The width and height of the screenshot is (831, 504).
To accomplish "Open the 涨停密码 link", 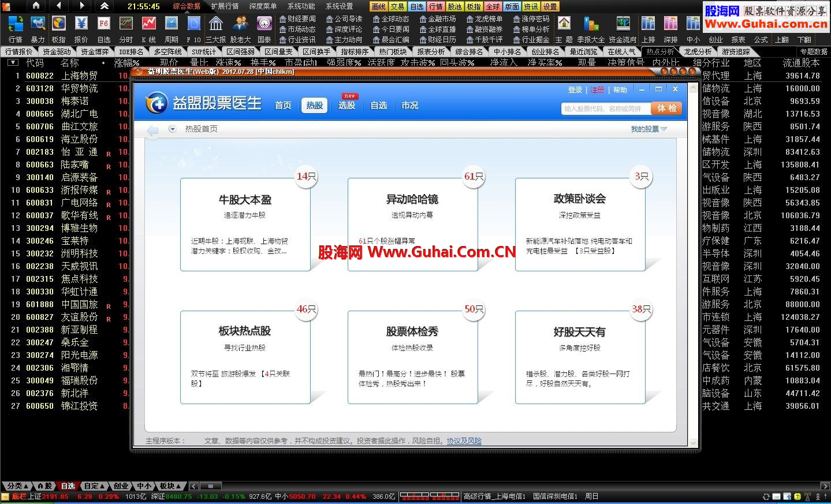I will click(x=531, y=19).
